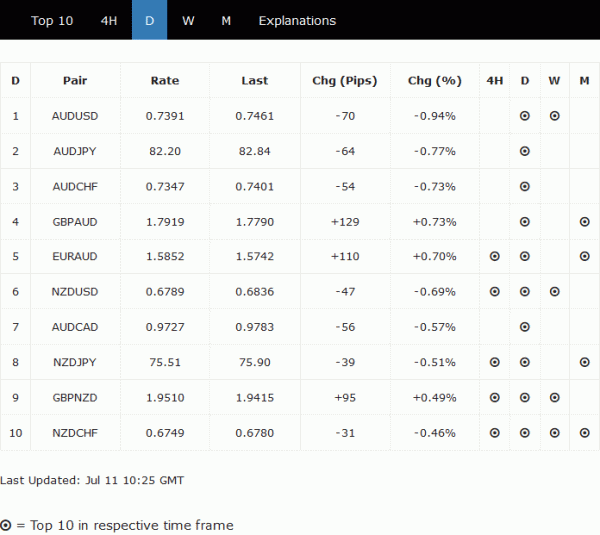The width and height of the screenshot is (600, 535).
Task: Click AUDCAD daily top-10 marker icon
Action: tap(525, 327)
